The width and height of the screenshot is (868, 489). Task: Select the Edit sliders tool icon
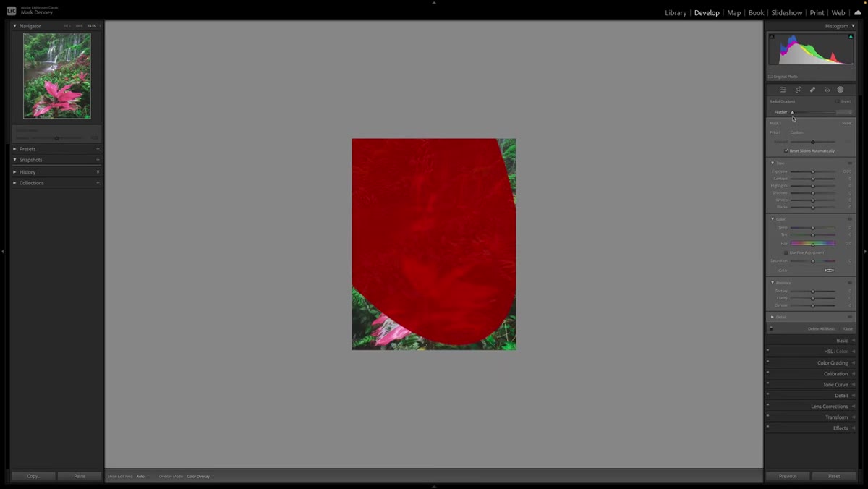click(783, 90)
